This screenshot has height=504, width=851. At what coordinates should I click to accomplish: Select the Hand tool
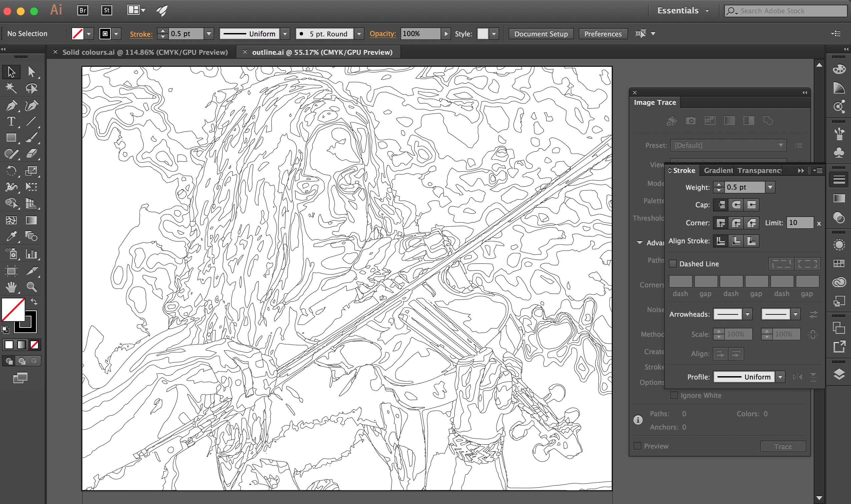11,287
